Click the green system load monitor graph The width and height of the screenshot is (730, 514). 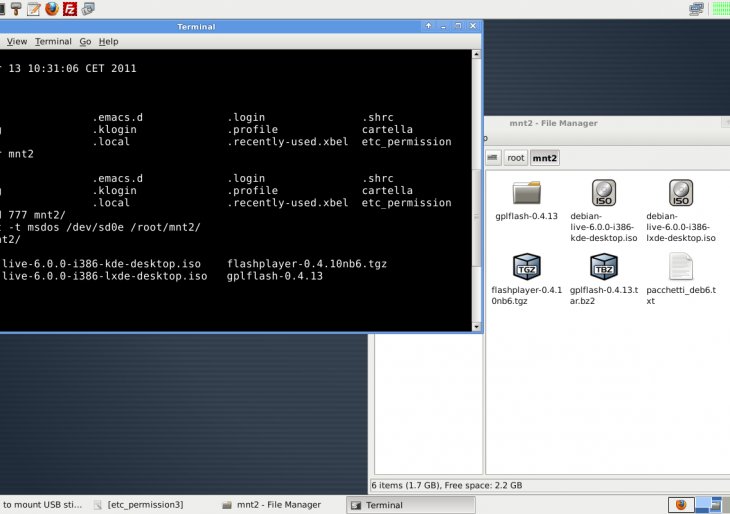[x=721, y=8]
